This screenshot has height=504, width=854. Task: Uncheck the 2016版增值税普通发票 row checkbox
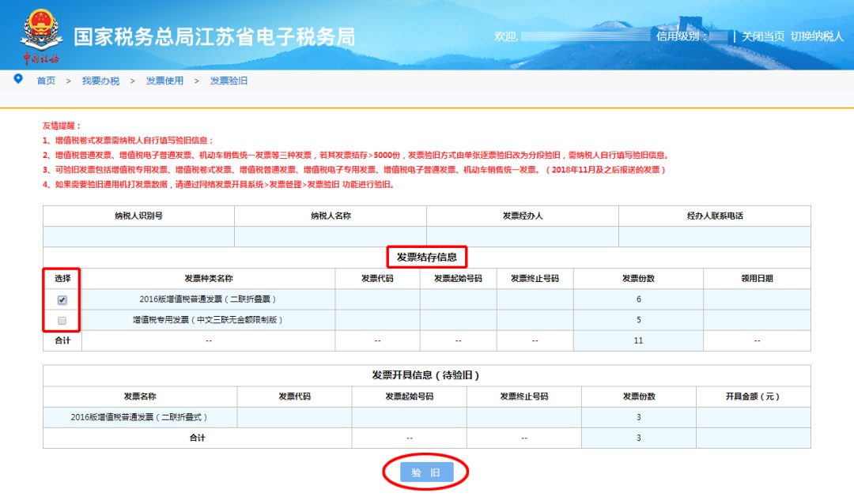(62, 300)
